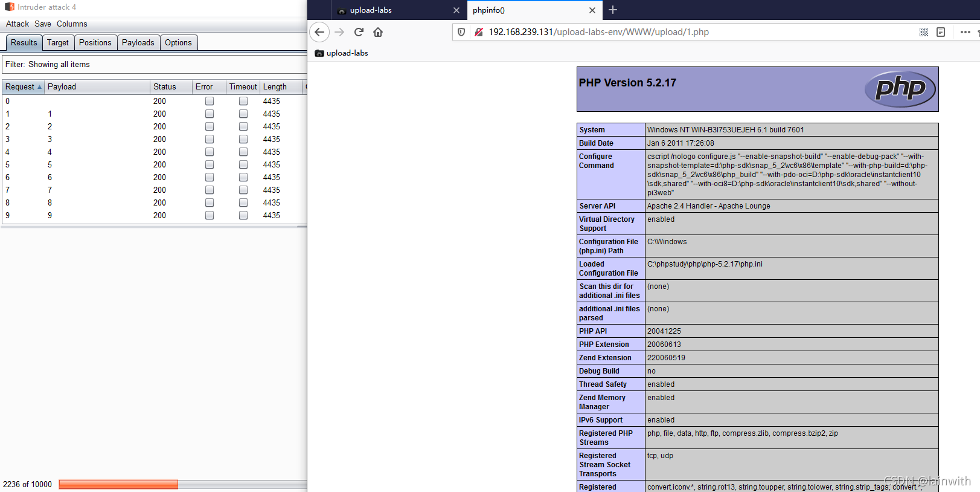Click the insecure connection lock icon
The height and width of the screenshot is (492, 980).
tap(478, 32)
